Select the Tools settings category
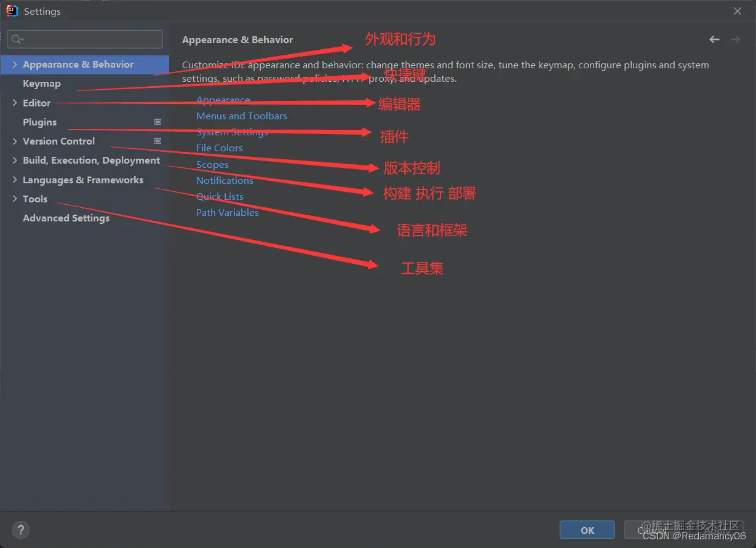 [35, 199]
